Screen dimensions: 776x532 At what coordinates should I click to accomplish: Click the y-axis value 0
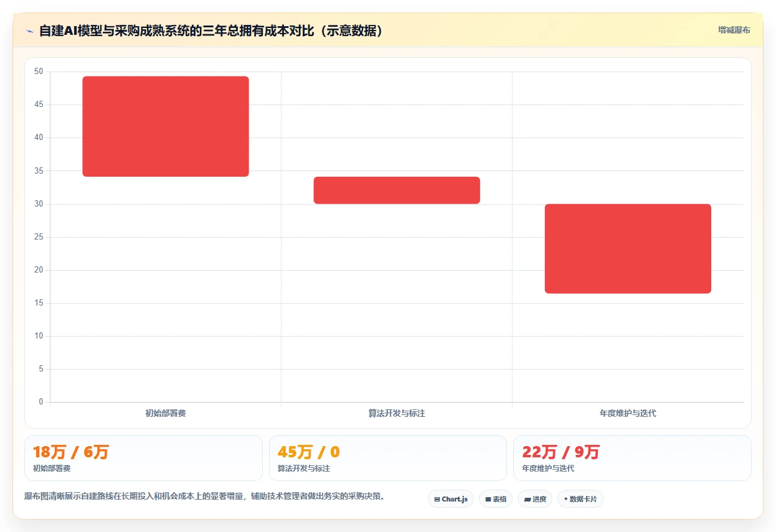pos(41,402)
